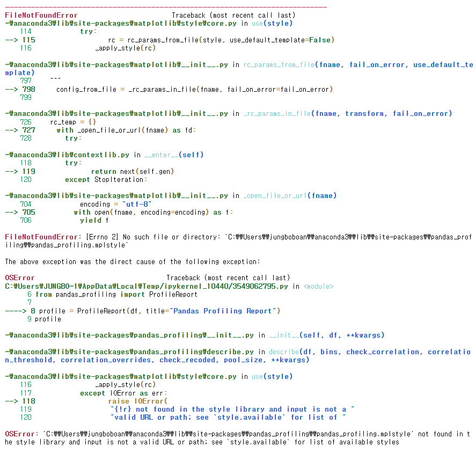This screenshot has width=476, height=453.
Task: Click the string '{!r} not found in the style library and input is not a'
Action: [x=232, y=410]
